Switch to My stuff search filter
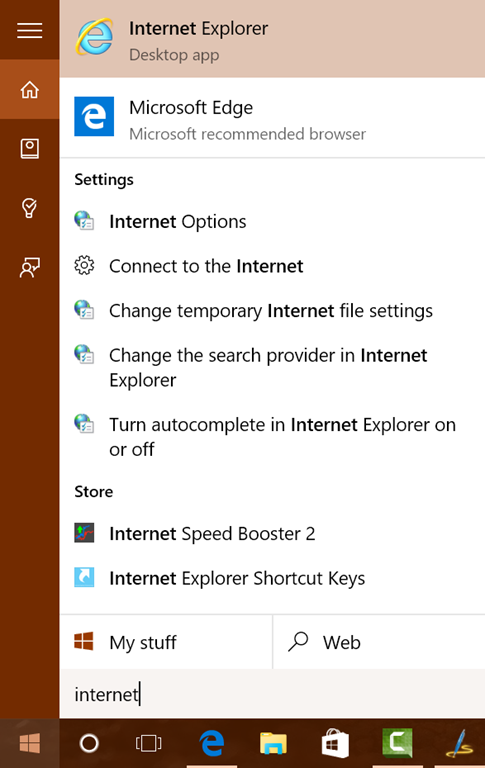The width and height of the screenshot is (485, 768). click(166, 642)
